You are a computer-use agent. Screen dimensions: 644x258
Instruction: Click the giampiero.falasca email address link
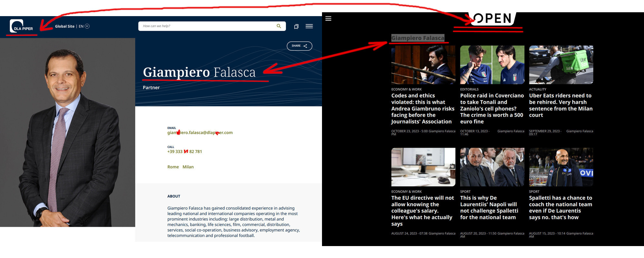(200, 133)
